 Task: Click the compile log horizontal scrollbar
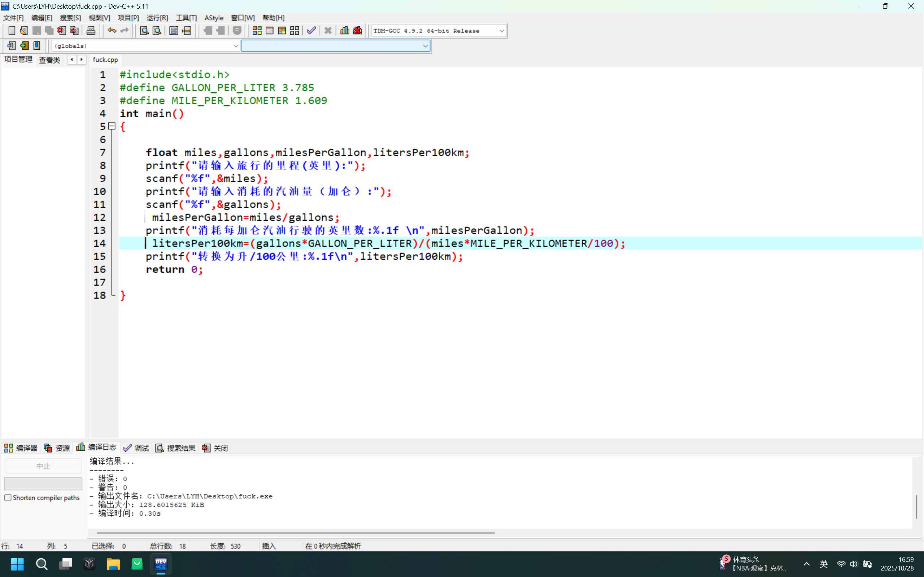(296, 533)
